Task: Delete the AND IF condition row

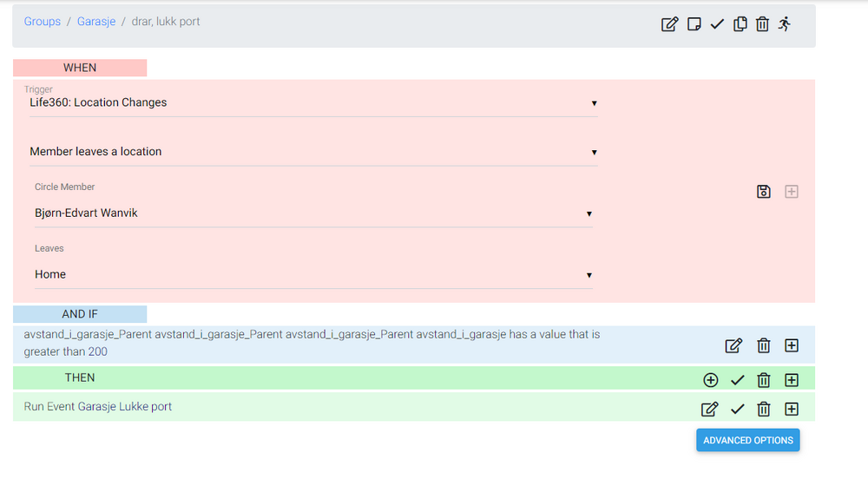Action: [764, 345]
